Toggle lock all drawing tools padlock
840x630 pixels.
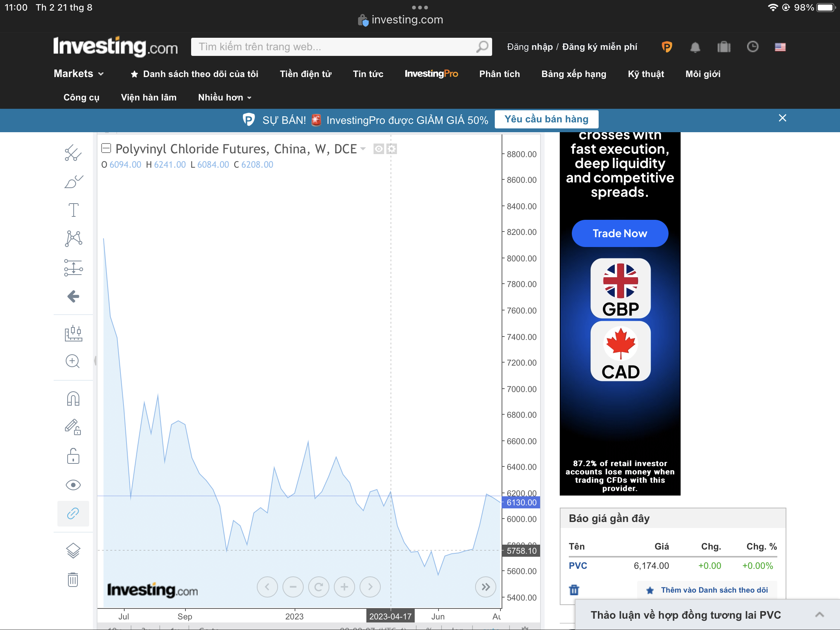tap(73, 456)
